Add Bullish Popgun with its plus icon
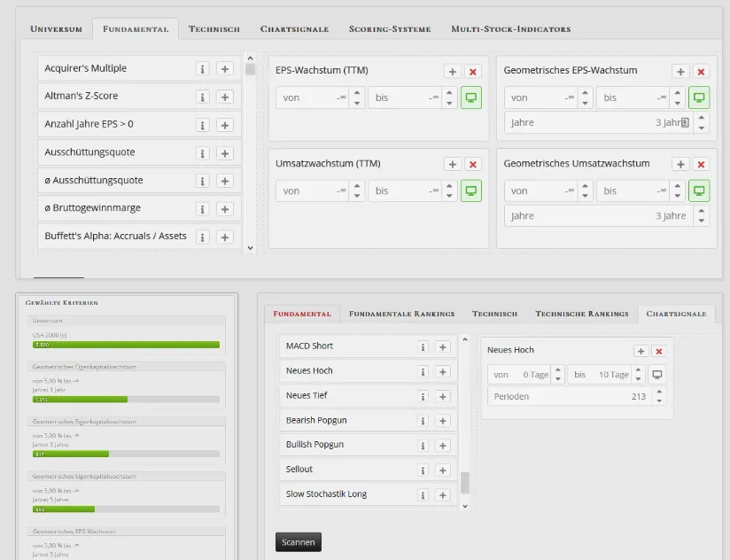This screenshot has height=560, width=730. (443, 445)
